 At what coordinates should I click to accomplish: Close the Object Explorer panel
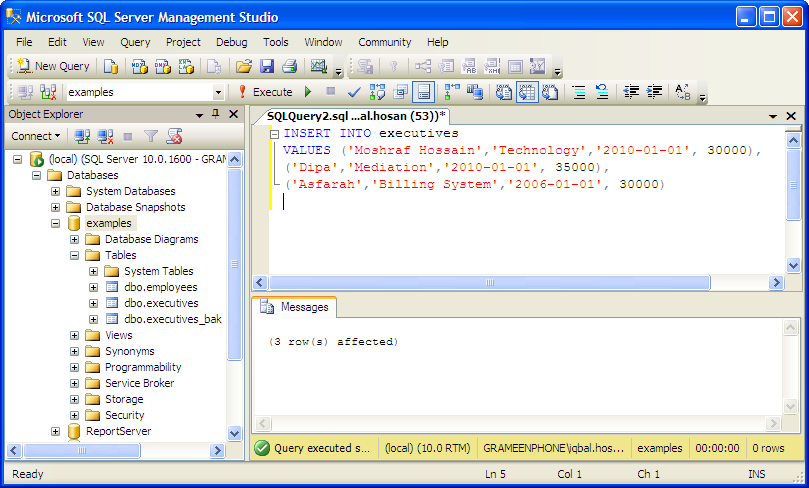[x=233, y=114]
